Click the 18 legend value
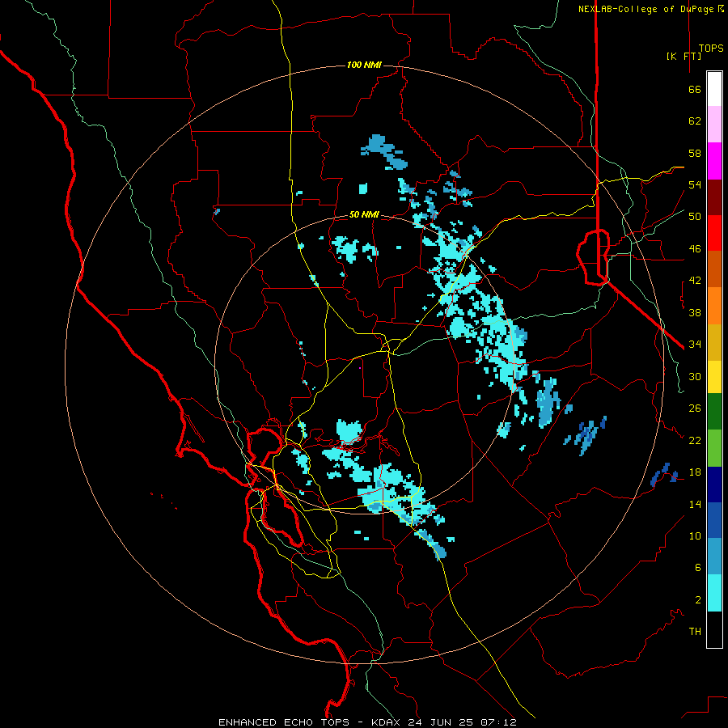Image resolution: width=728 pixels, height=728 pixels. click(x=695, y=472)
